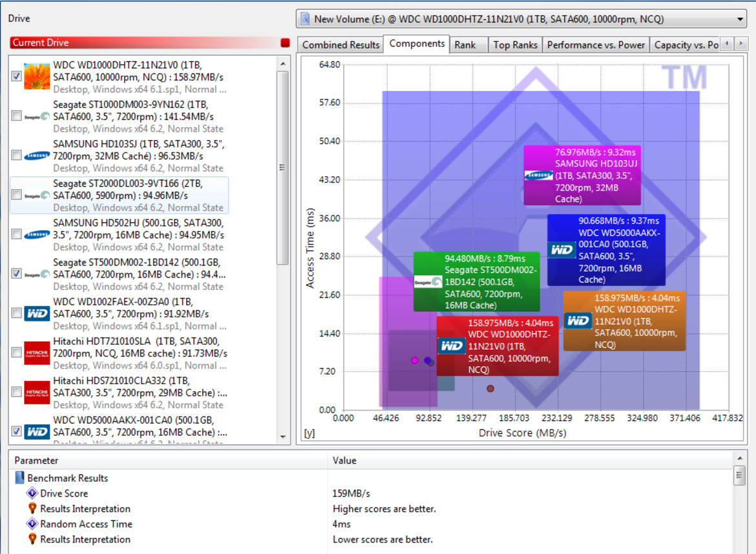
Task: Click the 'Benchmark Results' tree label
Action: 67,478
